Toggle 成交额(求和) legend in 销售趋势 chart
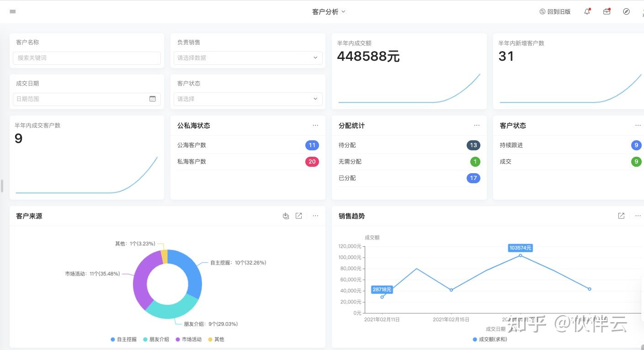This screenshot has height=350, width=644. click(490, 339)
